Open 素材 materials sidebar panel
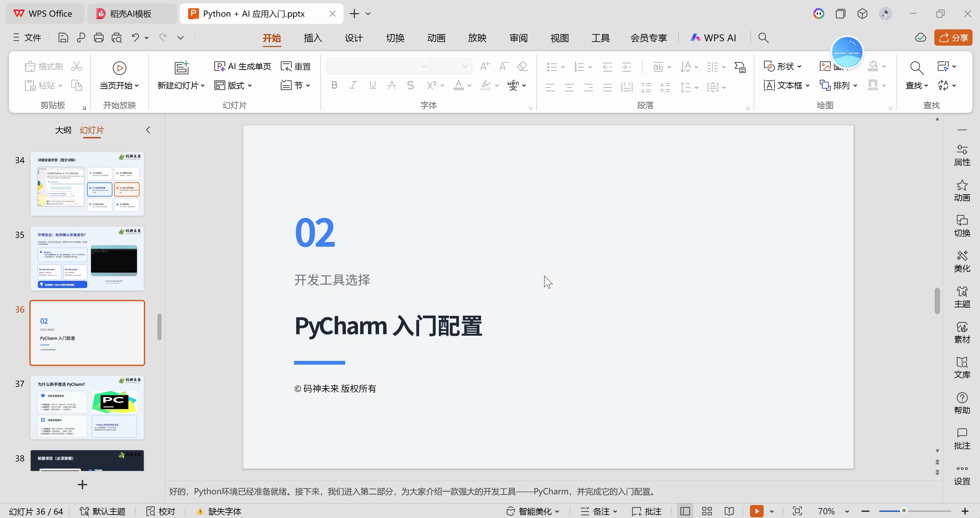980x518 pixels. 962,332
